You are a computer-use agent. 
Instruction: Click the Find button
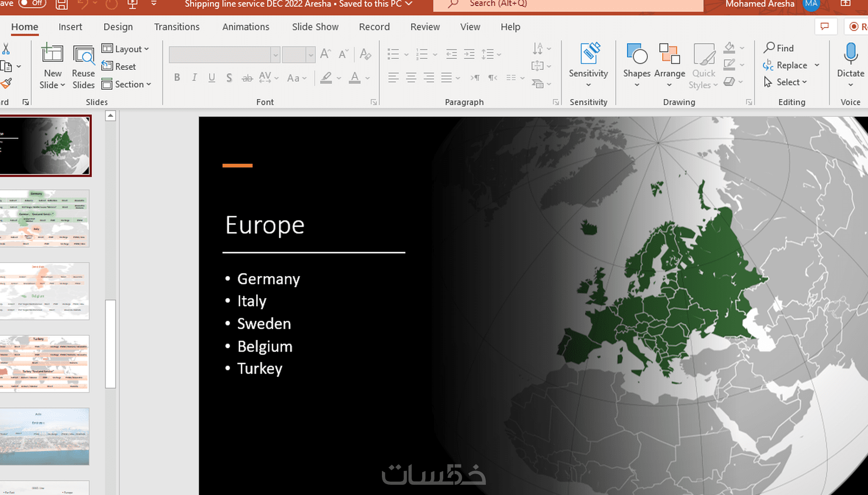[779, 48]
